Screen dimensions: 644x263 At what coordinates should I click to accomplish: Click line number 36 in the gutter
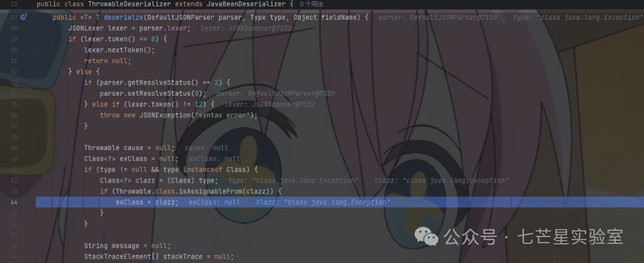pyautogui.click(x=14, y=115)
